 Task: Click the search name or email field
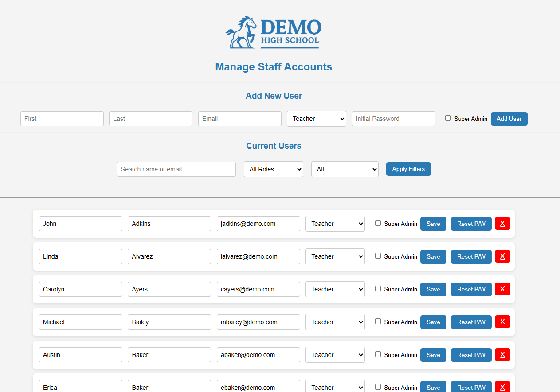click(x=176, y=169)
